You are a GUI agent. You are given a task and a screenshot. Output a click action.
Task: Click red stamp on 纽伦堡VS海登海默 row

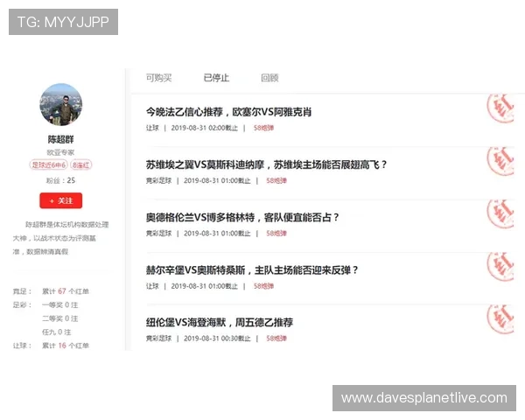coord(500,318)
